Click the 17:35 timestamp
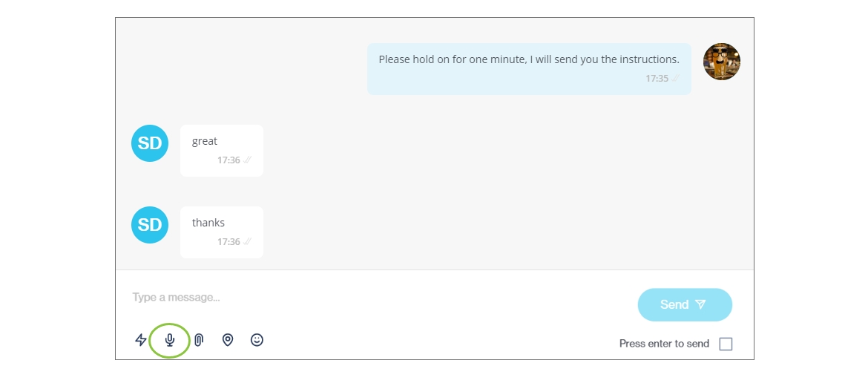 coord(657,79)
